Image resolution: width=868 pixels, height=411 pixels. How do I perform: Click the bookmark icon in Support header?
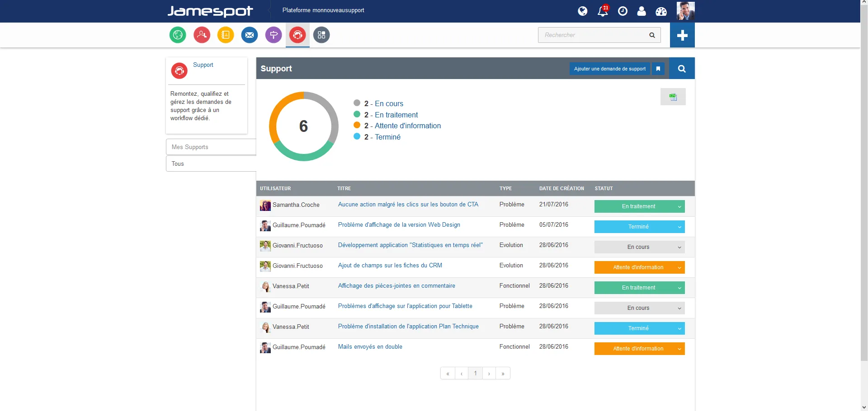pyautogui.click(x=658, y=69)
